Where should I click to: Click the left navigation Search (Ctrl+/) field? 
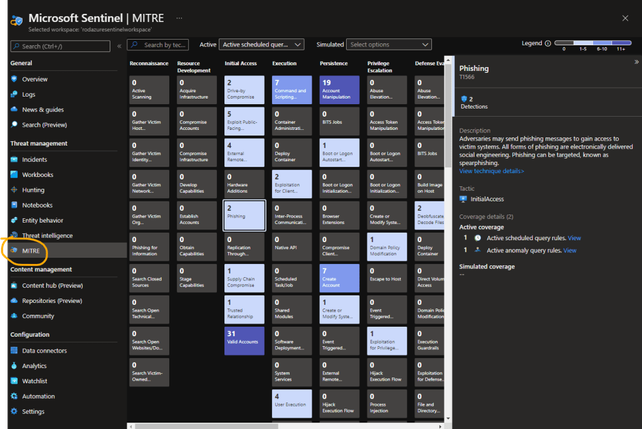[60, 46]
